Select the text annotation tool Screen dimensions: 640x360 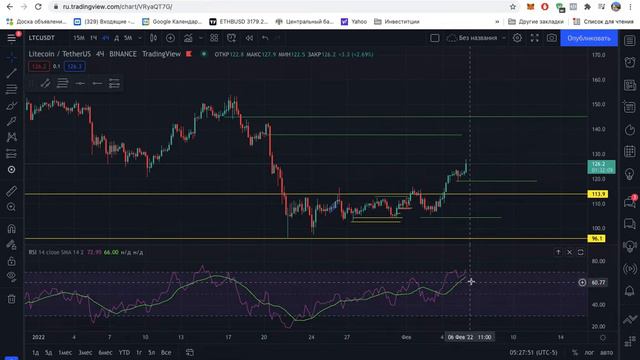11,122
